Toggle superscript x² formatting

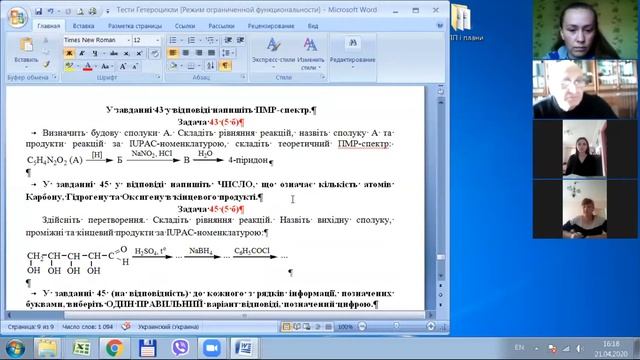[x=139, y=53]
